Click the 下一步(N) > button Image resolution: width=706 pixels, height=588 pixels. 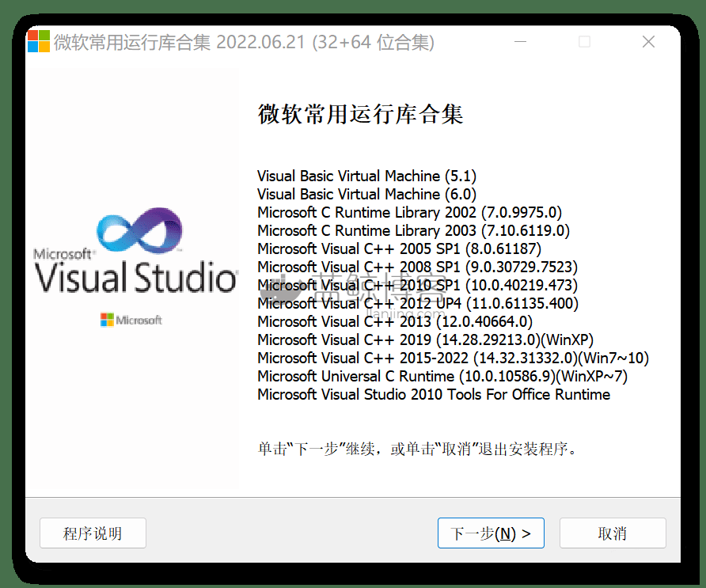click(x=491, y=533)
